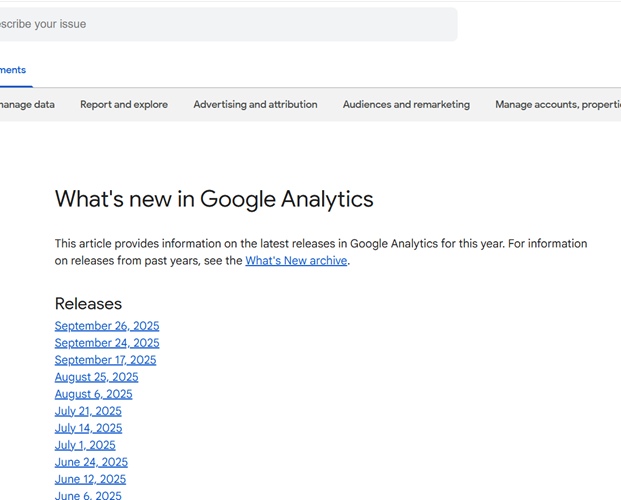The image size is (621, 500).
Task: Open the August 25, 2025 release
Action: point(97,377)
